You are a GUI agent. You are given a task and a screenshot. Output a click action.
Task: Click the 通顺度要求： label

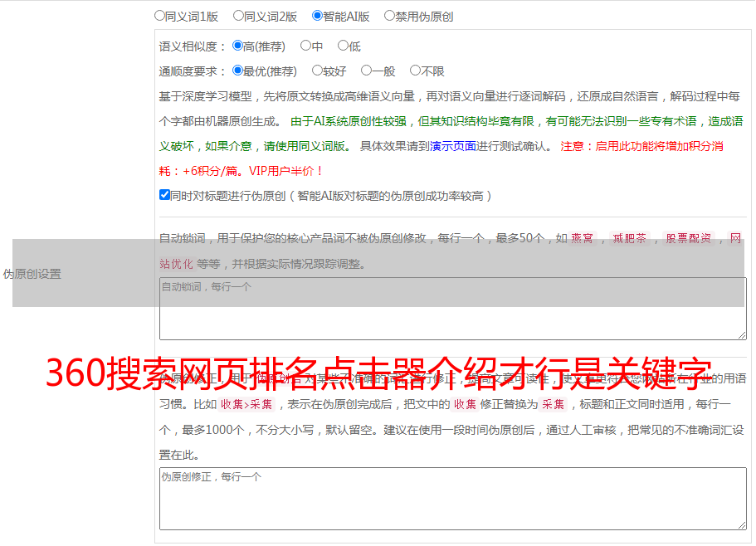tap(193, 71)
